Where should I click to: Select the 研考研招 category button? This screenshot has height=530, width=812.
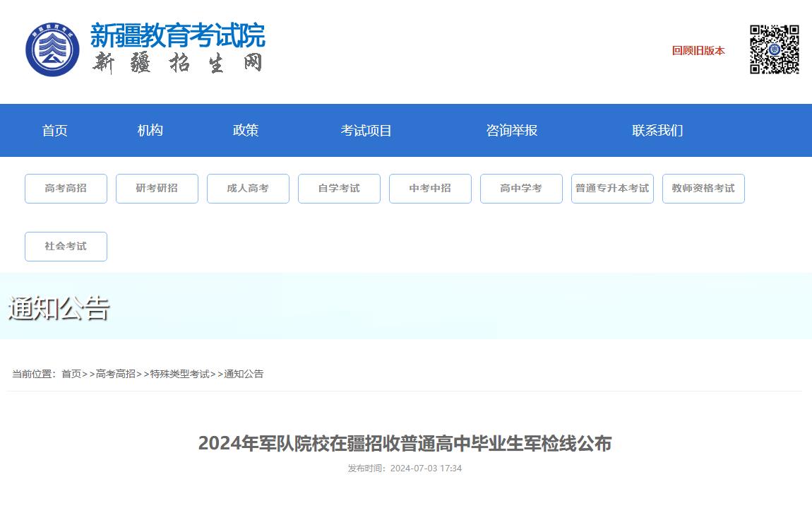coord(157,188)
